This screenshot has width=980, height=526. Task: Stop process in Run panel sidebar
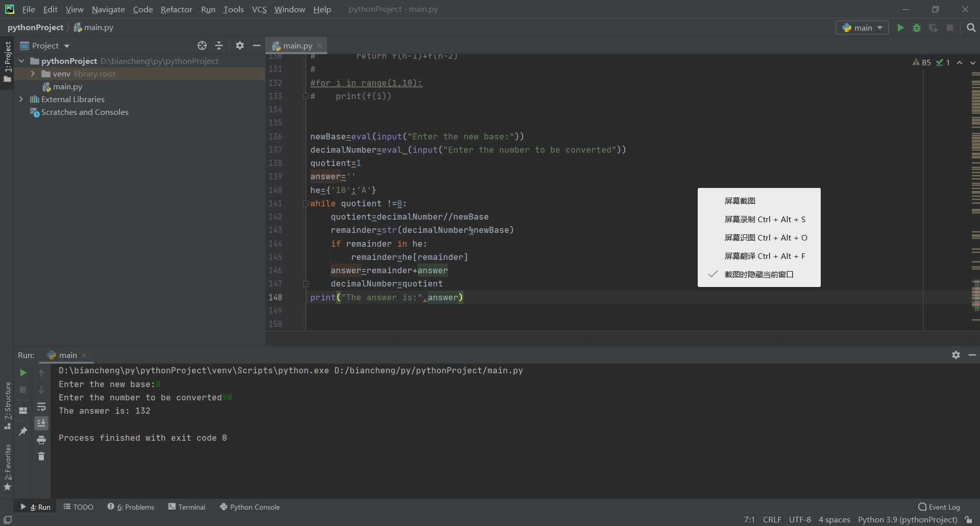click(23, 390)
